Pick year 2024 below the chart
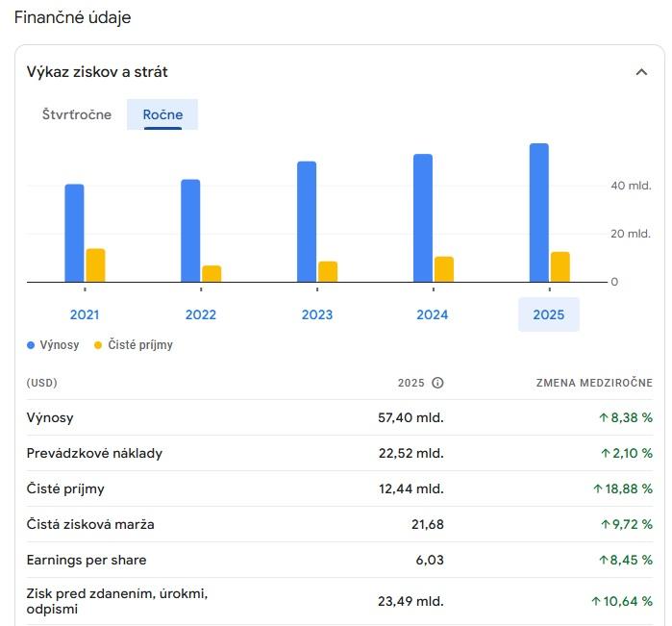 433,314
